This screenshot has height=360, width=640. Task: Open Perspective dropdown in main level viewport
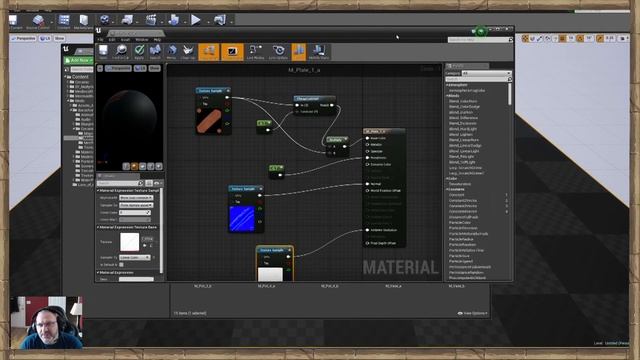pyautogui.click(x=24, y=38)
